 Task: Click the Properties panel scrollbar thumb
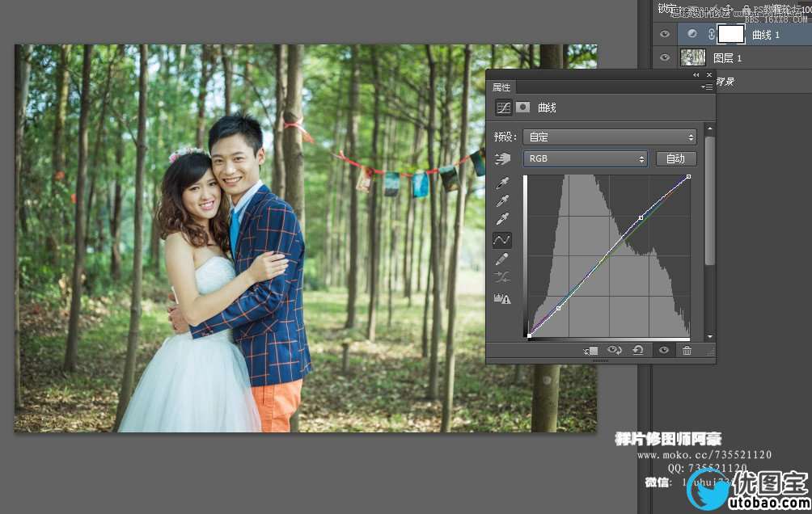pyautogui.click(x=710, y=201)
